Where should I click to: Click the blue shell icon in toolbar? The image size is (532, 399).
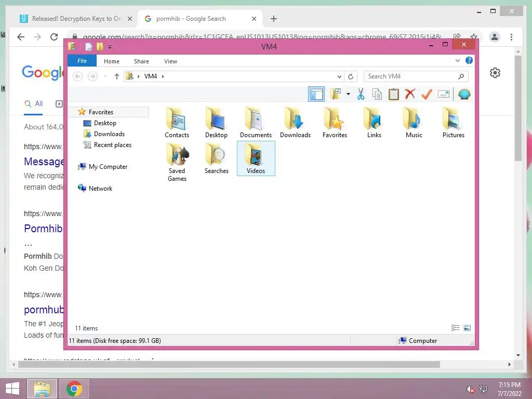click(464, 94)
